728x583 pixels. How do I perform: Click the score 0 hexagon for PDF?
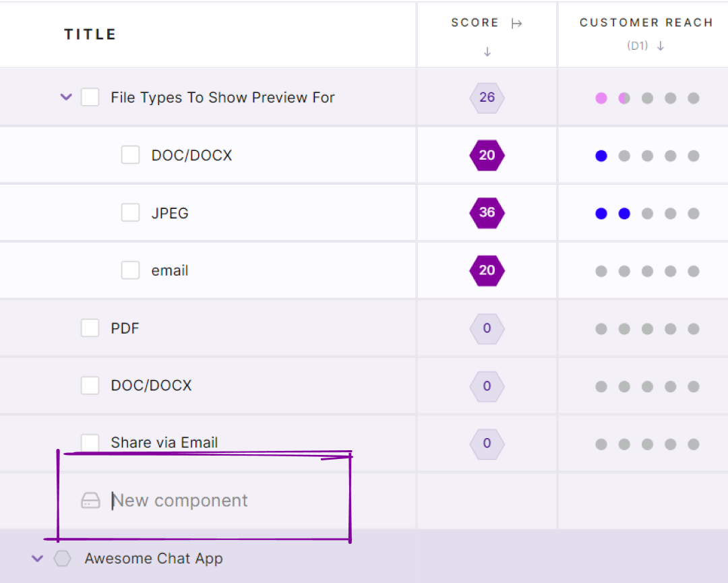487,329
